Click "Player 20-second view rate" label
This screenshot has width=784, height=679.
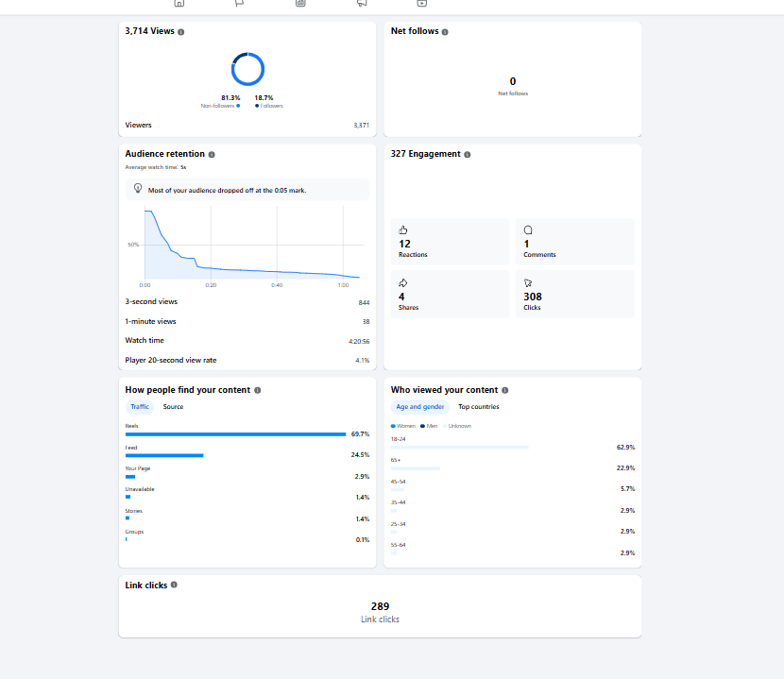171,360
